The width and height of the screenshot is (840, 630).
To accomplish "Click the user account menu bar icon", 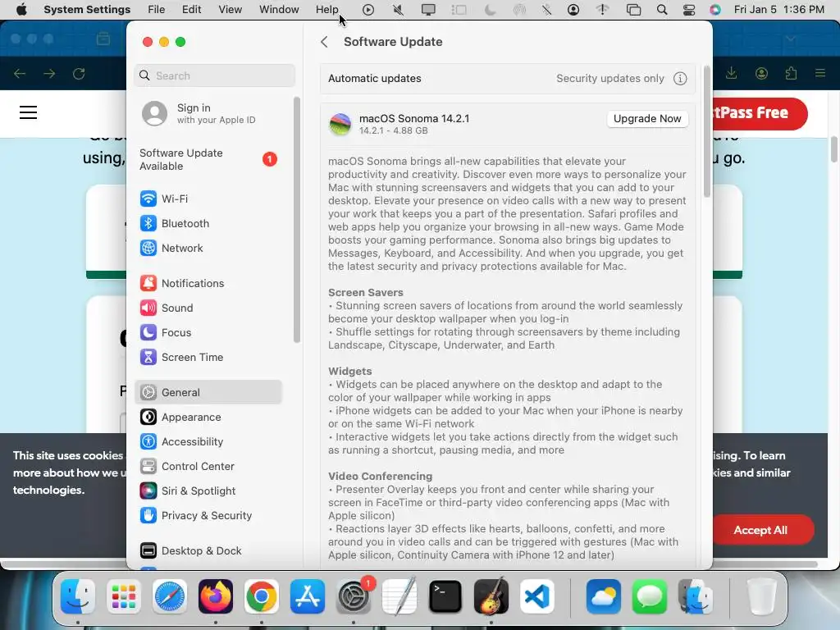I will tap(573, 10).
